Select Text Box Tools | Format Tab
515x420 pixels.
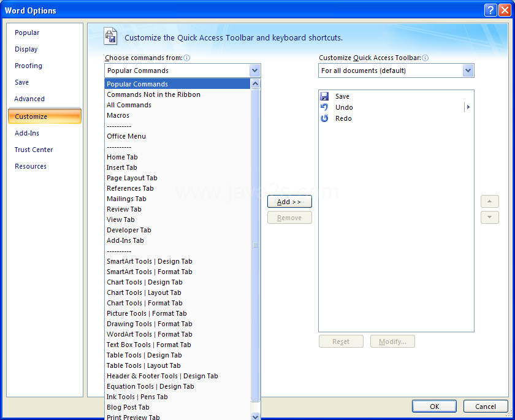tap(177, 345)
